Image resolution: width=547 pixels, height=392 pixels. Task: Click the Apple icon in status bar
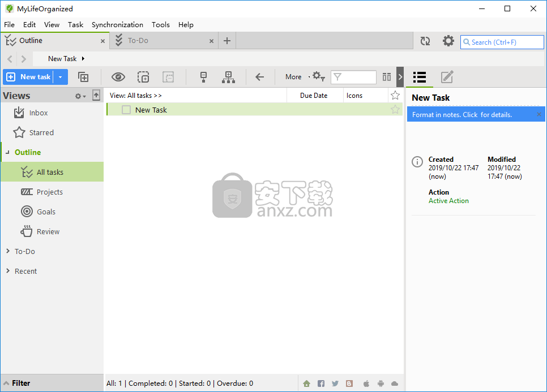pos(366,384)
